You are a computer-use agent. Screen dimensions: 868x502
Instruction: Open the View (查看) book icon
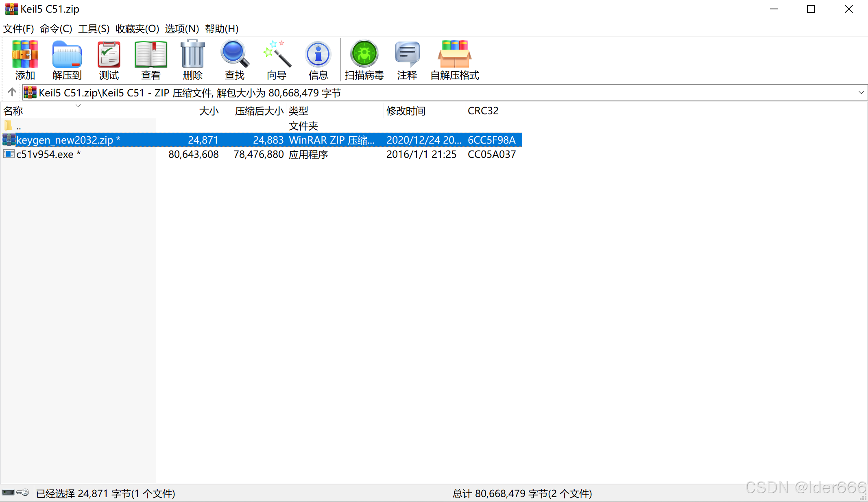click(x=150, y=59)
